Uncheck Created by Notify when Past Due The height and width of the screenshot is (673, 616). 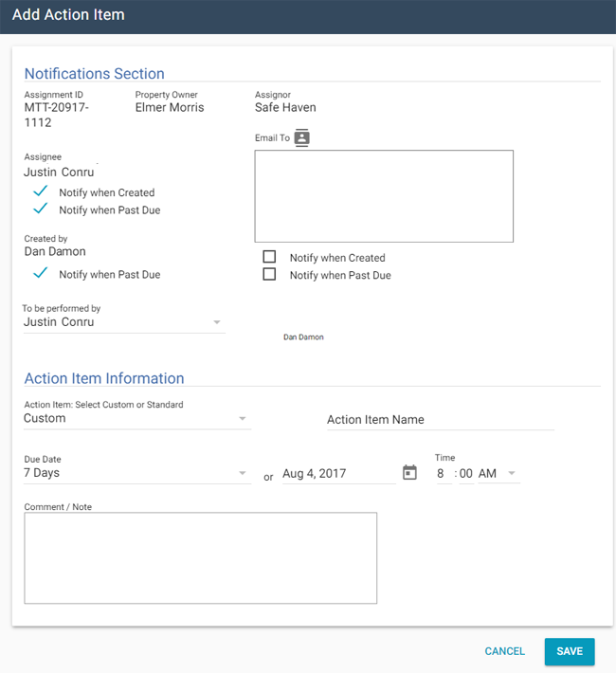click(x=41, y=274)
